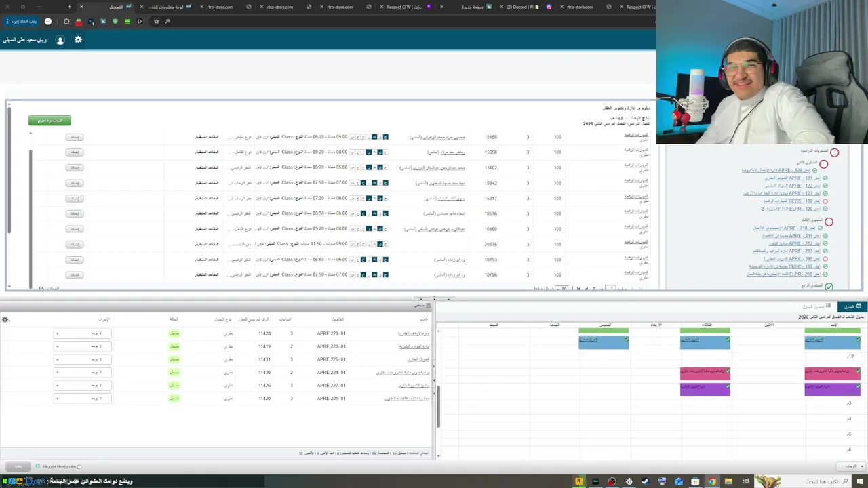Click the green check icon beside APRE 121
Image resolution: width=868 pixels, height=488 pixels.
pos(825,178)
